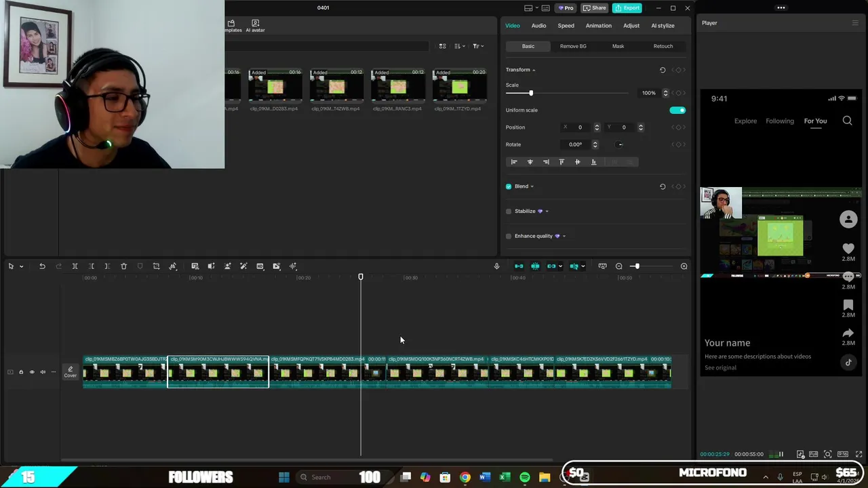Pause playback in the Player

click(781, 454)
